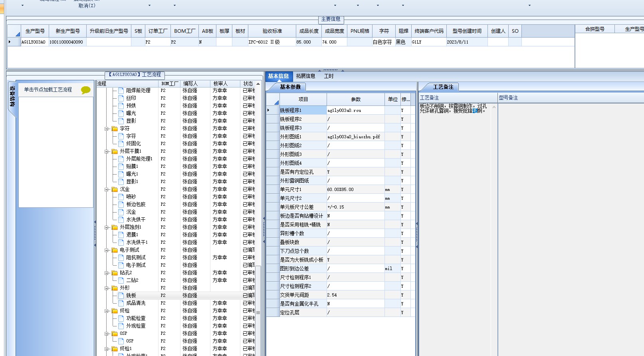Collapse the 终检1 folder node

[107, 349]
